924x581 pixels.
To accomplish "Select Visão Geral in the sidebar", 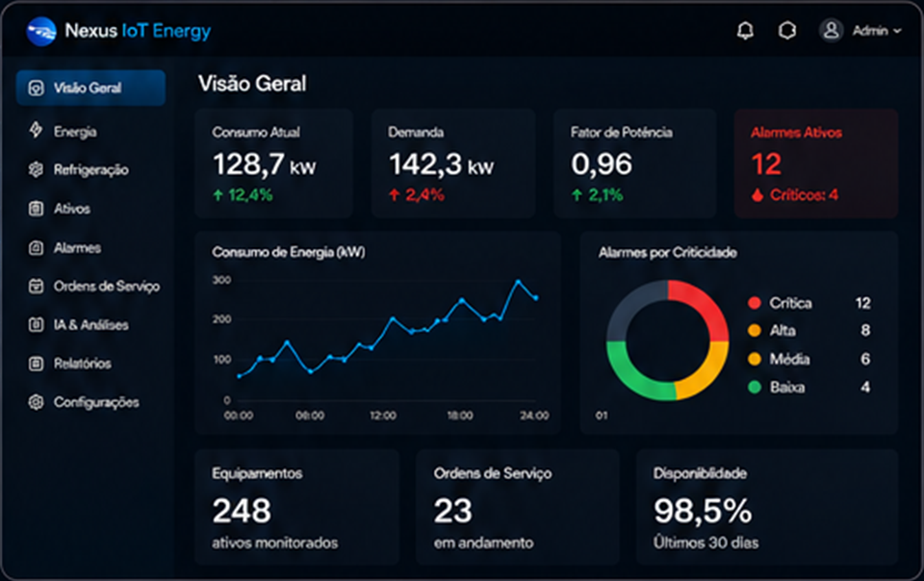I will [x=90, y=88].
